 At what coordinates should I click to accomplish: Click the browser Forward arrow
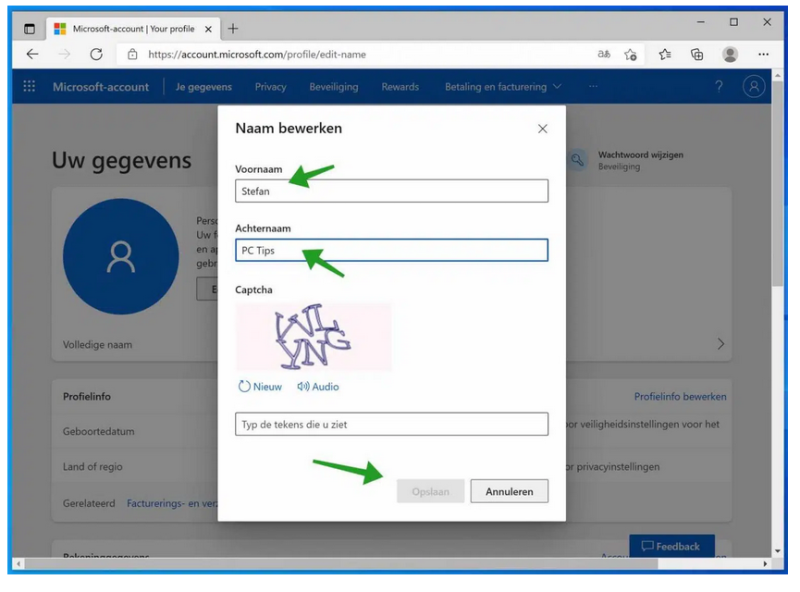pos(64,54)
